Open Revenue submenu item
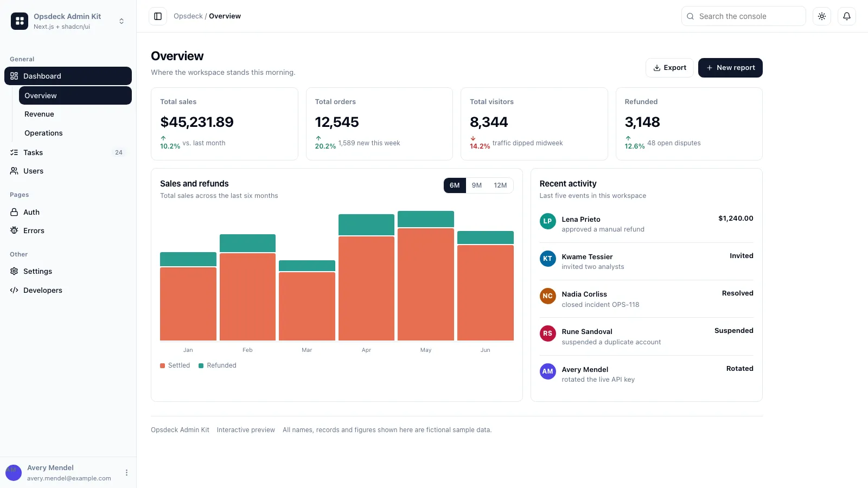 [x=75, y=114]
